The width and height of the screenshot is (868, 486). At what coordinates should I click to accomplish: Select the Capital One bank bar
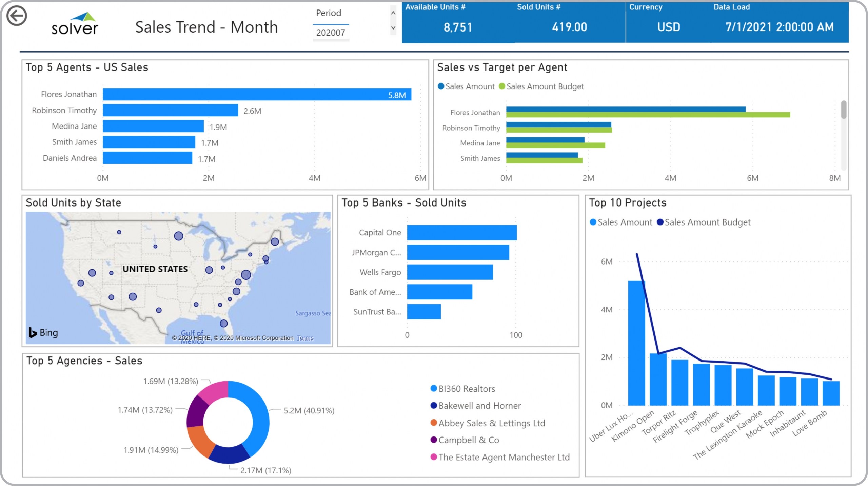click(x=461, y=233)
